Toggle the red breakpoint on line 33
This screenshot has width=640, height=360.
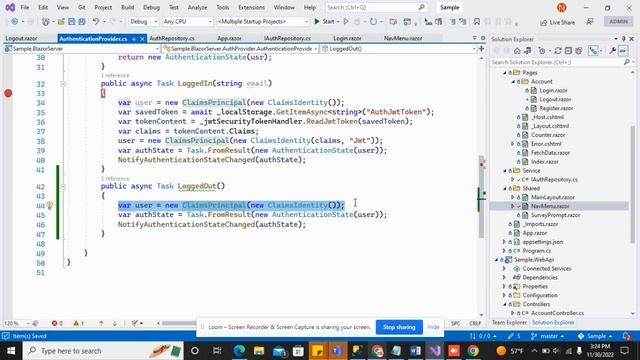[8, 93]
